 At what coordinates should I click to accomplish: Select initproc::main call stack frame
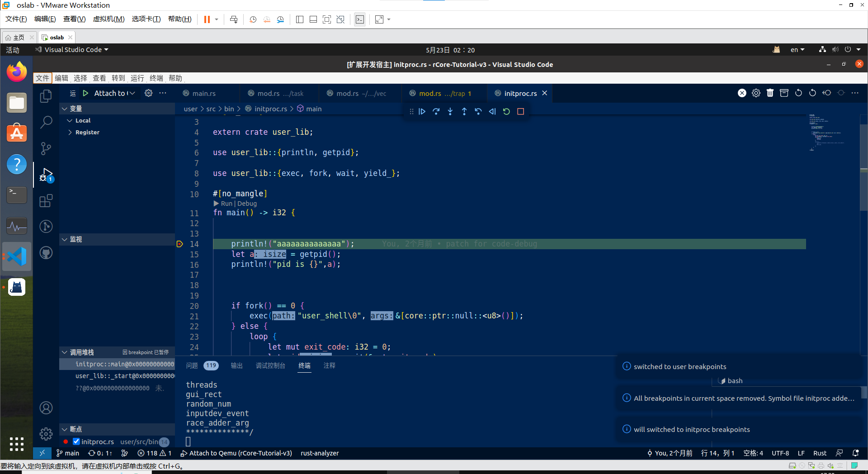coord(117,364)
